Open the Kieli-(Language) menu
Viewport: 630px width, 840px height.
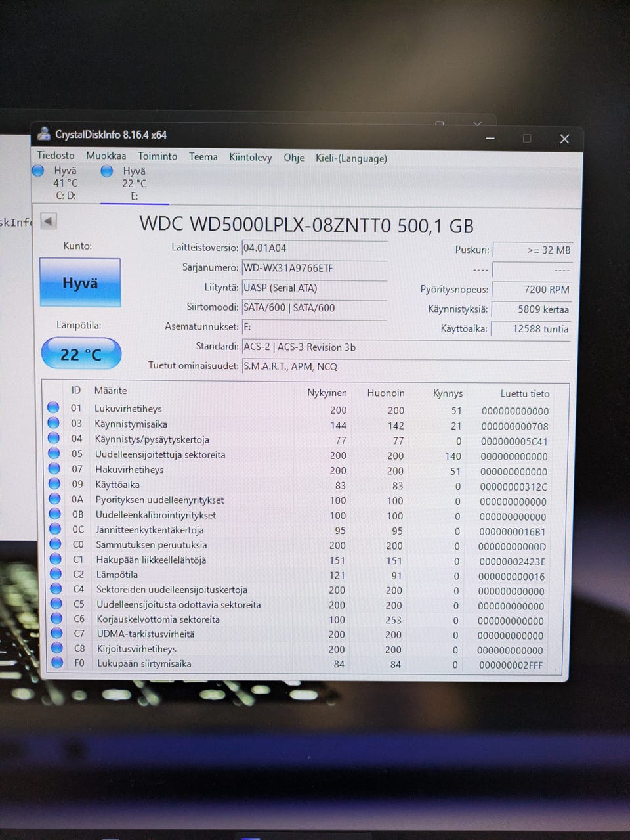coord(351,158)
